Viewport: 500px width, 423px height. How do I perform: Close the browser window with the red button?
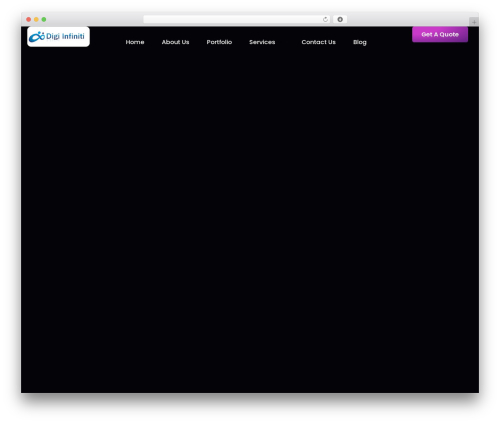[29, 19]
